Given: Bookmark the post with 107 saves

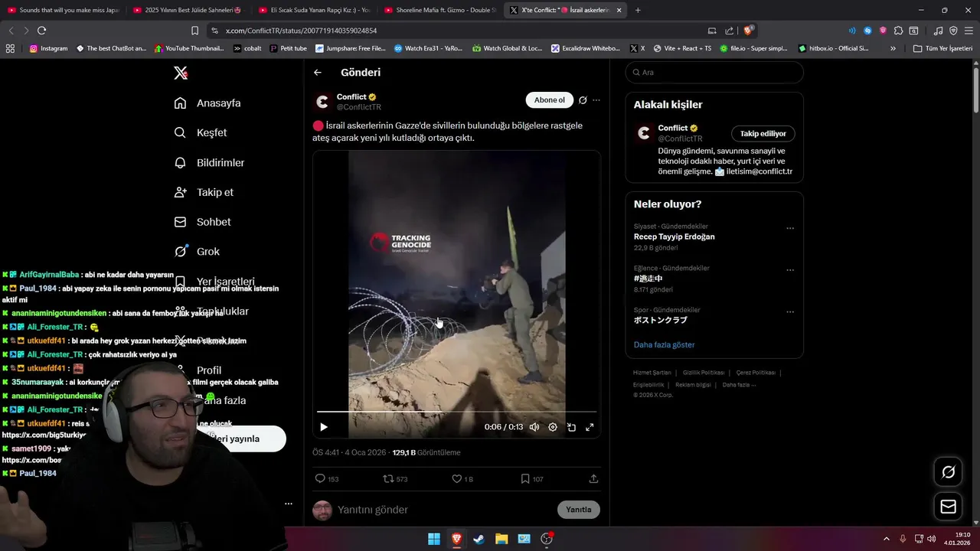Looking at the screenshot, I should tap(525, 479).
